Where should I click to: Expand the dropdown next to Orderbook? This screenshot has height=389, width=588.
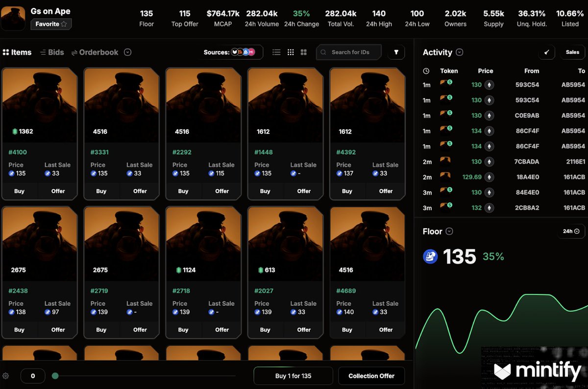pyautogui.click(x=128, y=52)
